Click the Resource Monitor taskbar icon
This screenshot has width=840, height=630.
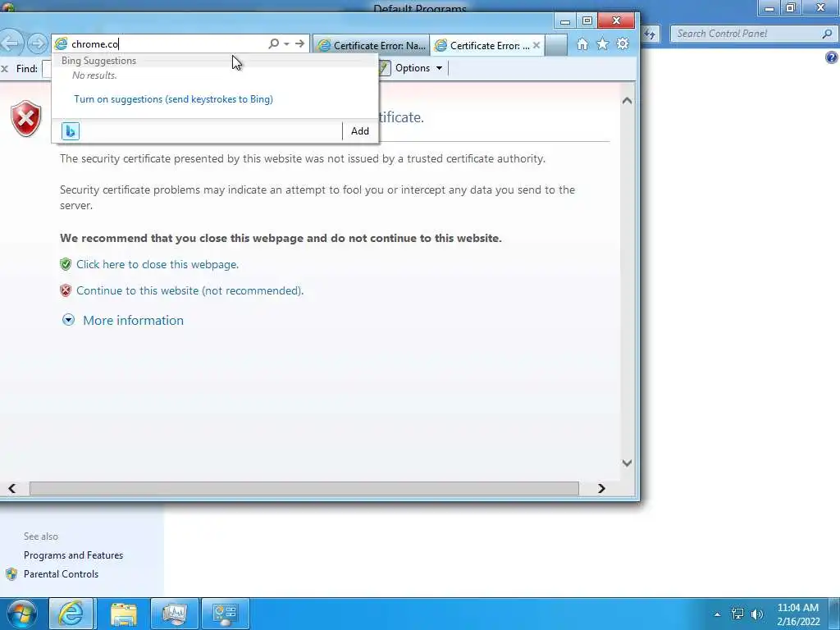pyautogui.click(x=174, y=614)
